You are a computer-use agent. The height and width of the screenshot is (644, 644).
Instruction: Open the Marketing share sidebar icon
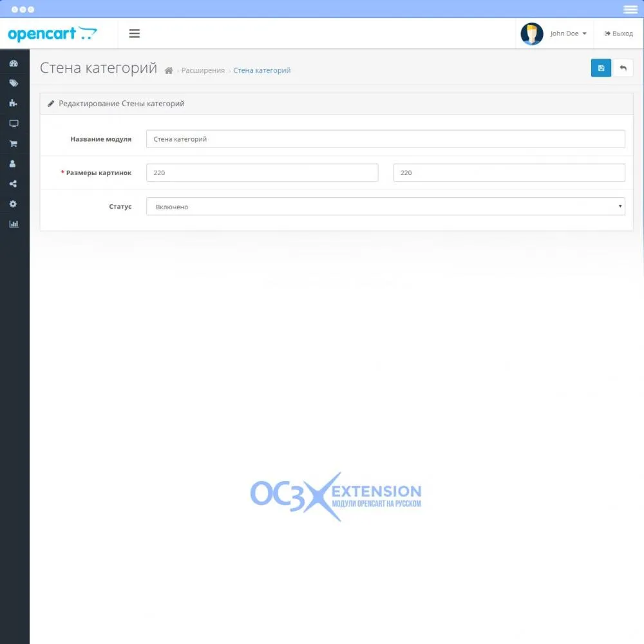pyautogui.click(x=13, y=184)
